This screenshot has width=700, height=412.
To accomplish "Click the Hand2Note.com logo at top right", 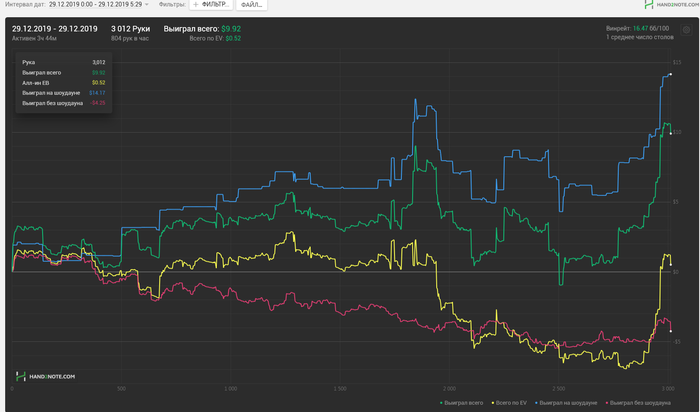I will tap(672, 4).
